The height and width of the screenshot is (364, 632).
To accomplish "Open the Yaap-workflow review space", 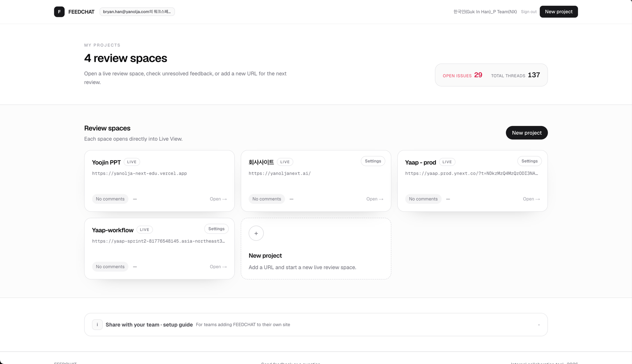I will click(x=218, y=267).
